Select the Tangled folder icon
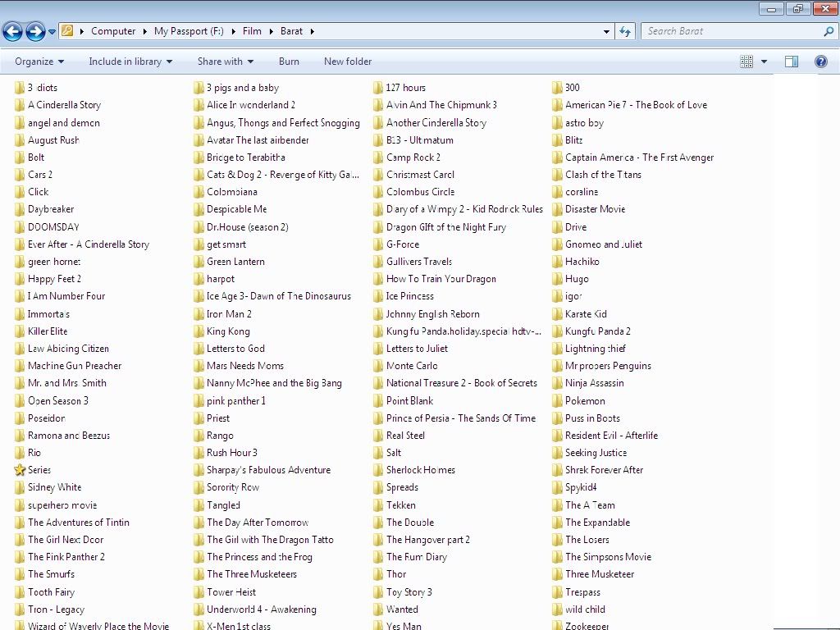This screenshot has width=840, height=630. [199, 505]
